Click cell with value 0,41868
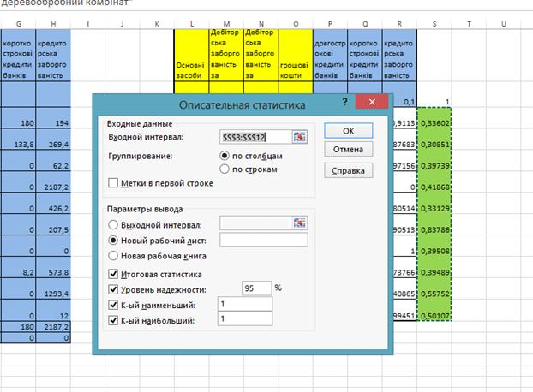 pyautogui.click(x=434, y=182)
